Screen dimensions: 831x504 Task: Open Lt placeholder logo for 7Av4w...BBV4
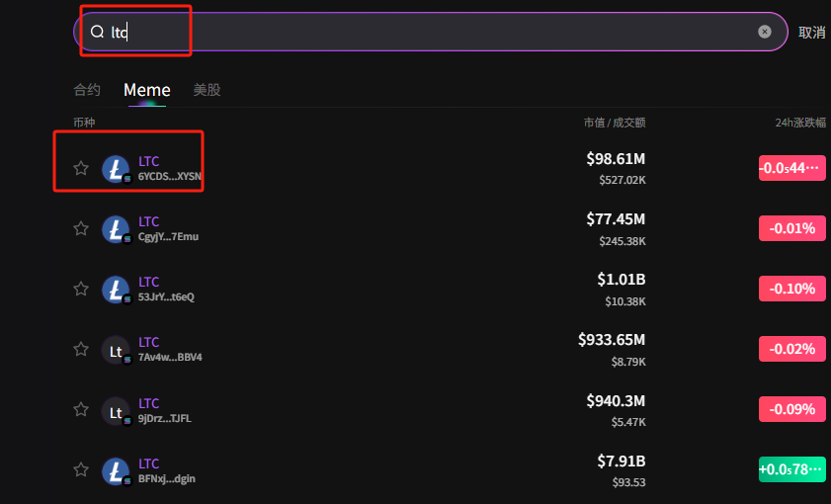(x=116, y=350)
